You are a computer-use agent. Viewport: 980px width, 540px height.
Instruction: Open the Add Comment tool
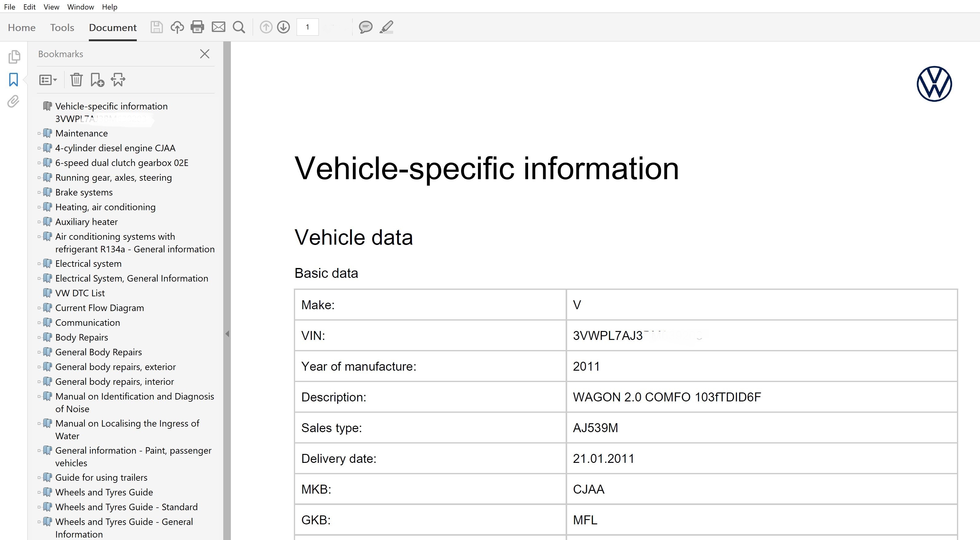pos(366,27)
